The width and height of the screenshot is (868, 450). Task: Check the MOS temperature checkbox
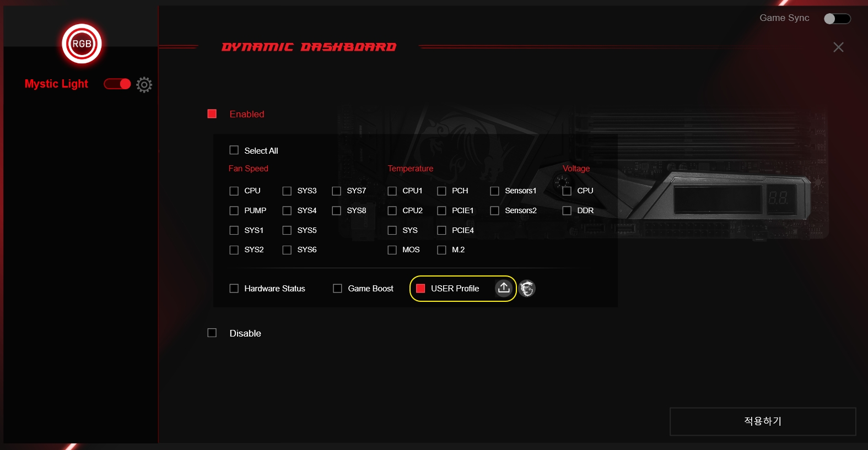pyautogui.click(x=392, y=250)
